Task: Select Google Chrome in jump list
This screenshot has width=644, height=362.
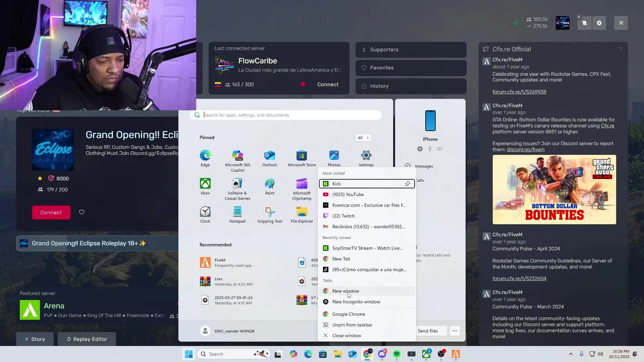Action: tap(367, 314)
